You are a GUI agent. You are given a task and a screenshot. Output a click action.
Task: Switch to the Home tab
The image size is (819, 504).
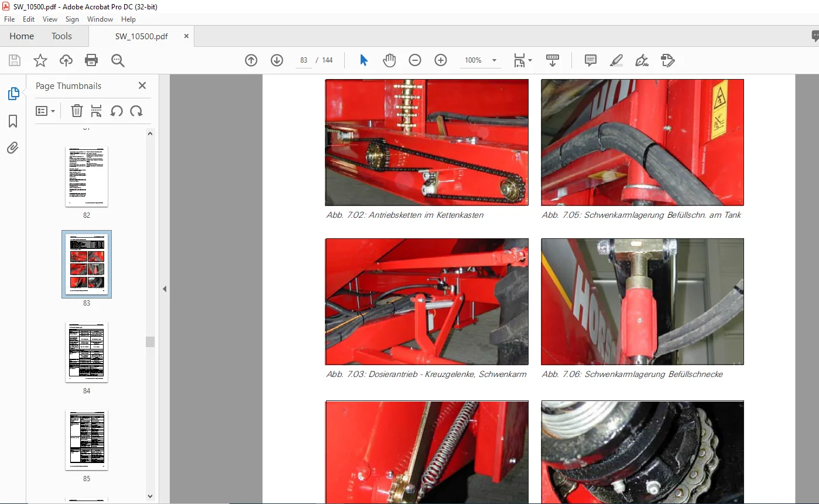coord(22,36)
